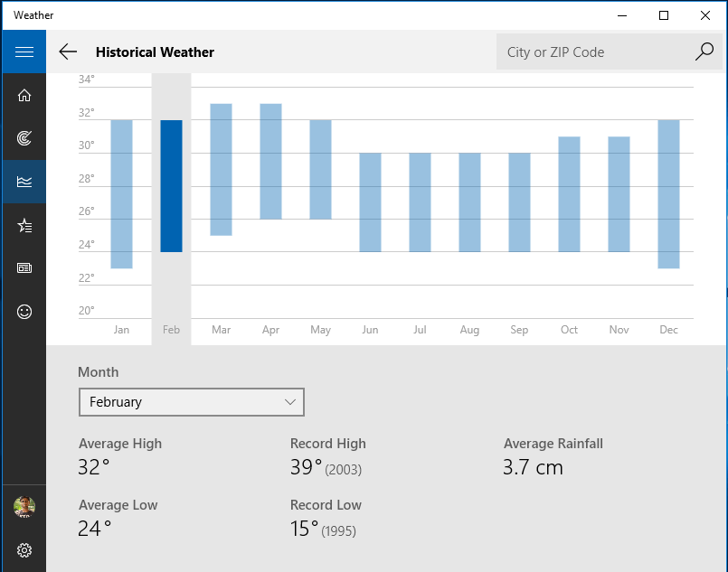Click the Historical Weather page title
This screenshot has width=728, height=572.
(155, 52)
